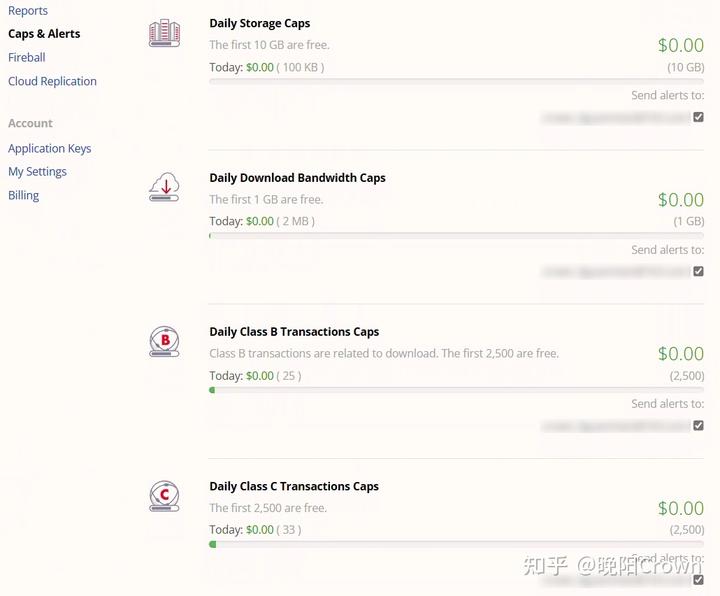Click the Daily Storage Caps icon
Screen dimensions: 720x596
click(x=164, y=33)
